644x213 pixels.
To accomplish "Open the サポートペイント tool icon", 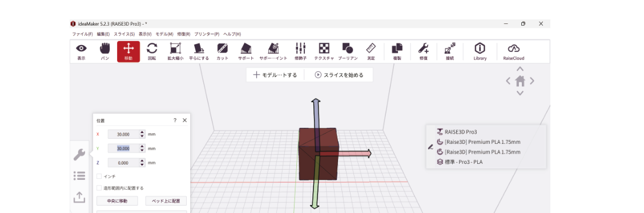I will [x=273, y=52].
